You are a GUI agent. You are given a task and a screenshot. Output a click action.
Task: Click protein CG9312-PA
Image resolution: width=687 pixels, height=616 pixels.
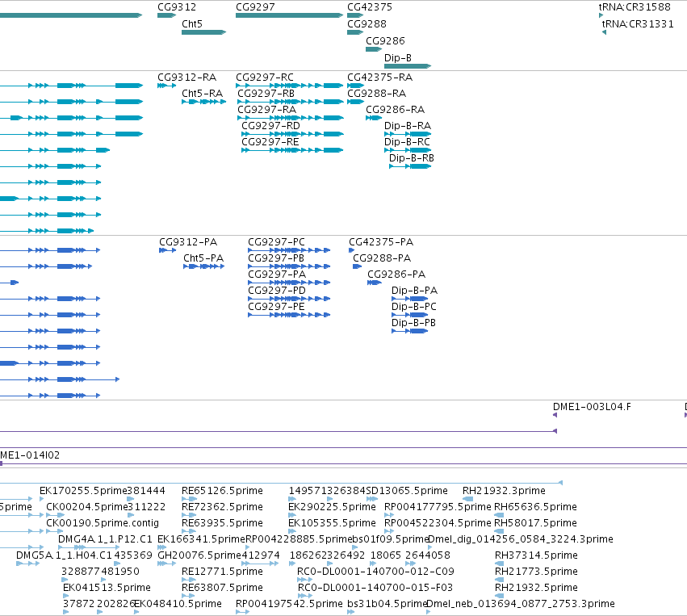tap(188, 242)
